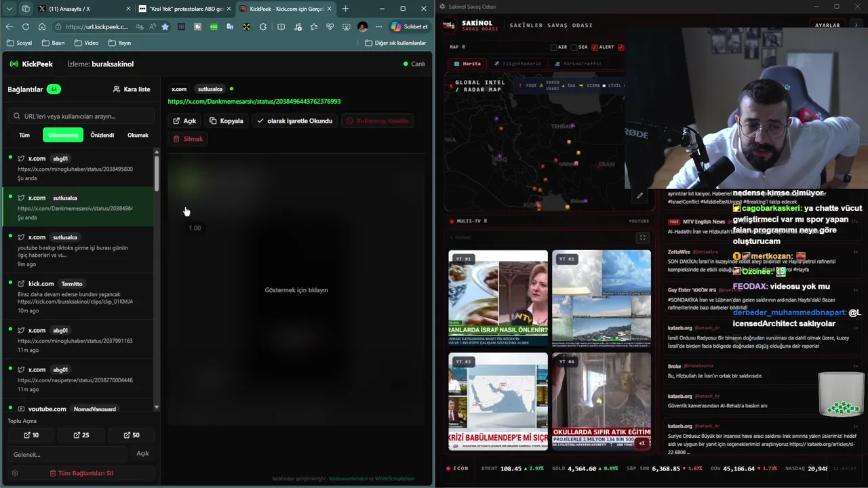
Task: Open a new browser tab with the plus
Action: (345, 9)
